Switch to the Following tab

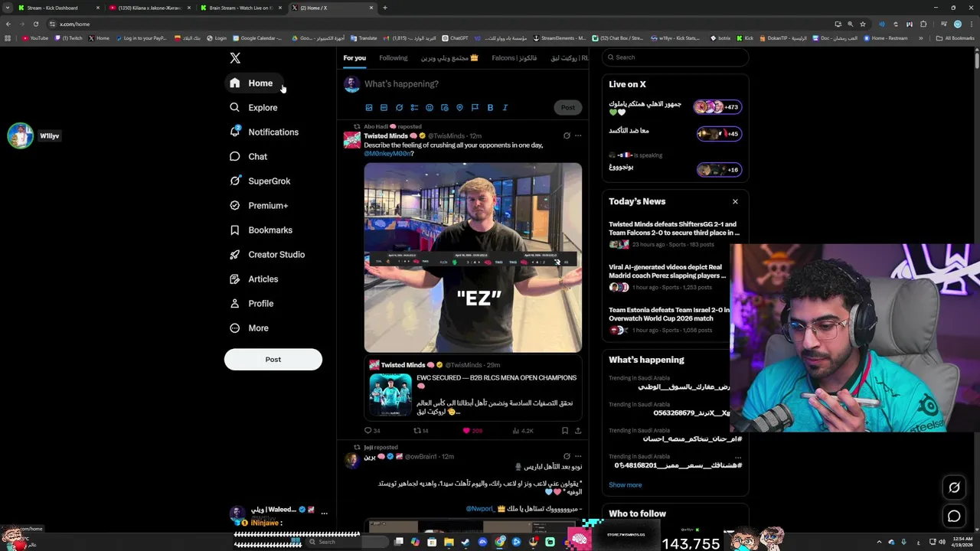(x=394, y=58)
